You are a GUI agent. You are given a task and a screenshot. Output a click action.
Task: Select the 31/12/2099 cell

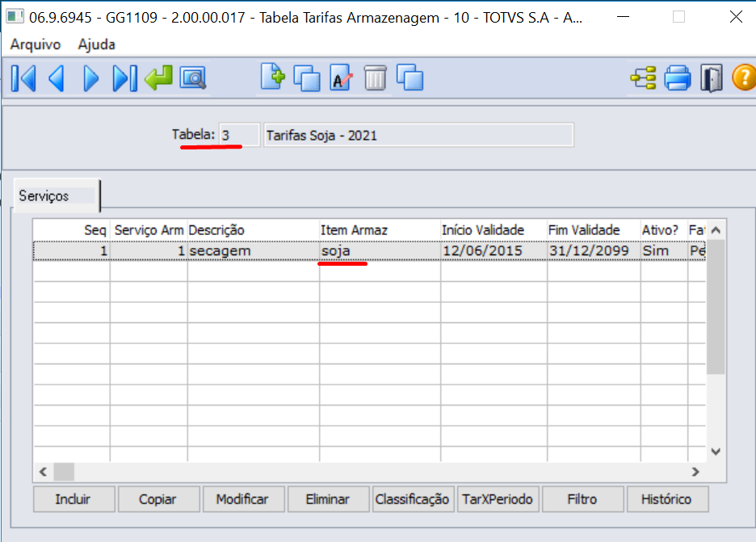pos(594,251)
